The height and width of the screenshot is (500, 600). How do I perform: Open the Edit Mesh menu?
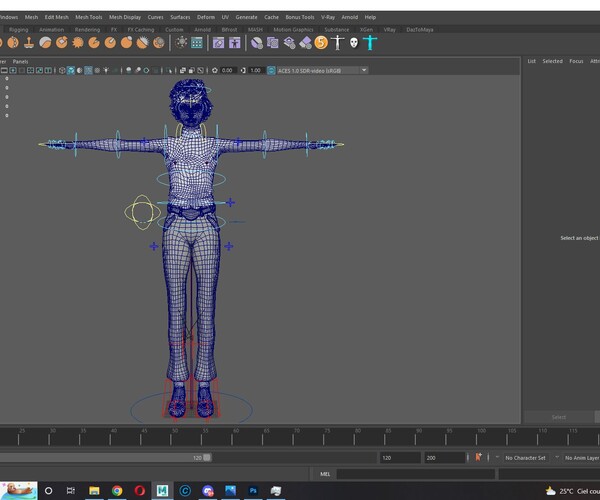(x=57, y=17)
